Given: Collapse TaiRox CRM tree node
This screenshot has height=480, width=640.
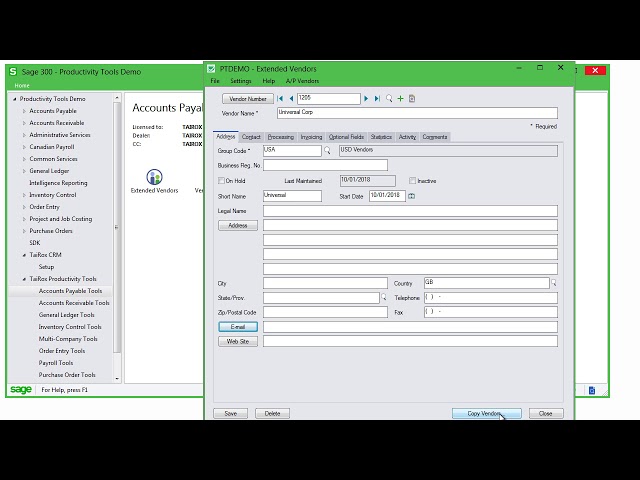Looking at the screenshot, I should (24, 255).
